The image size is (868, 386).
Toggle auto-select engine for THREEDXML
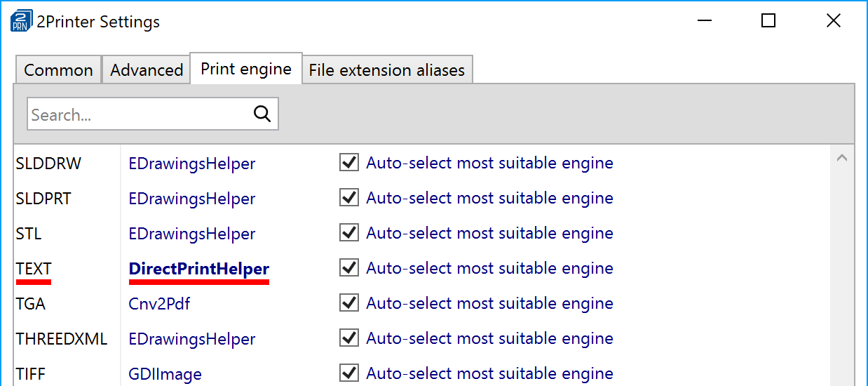(x=349, y=338)
